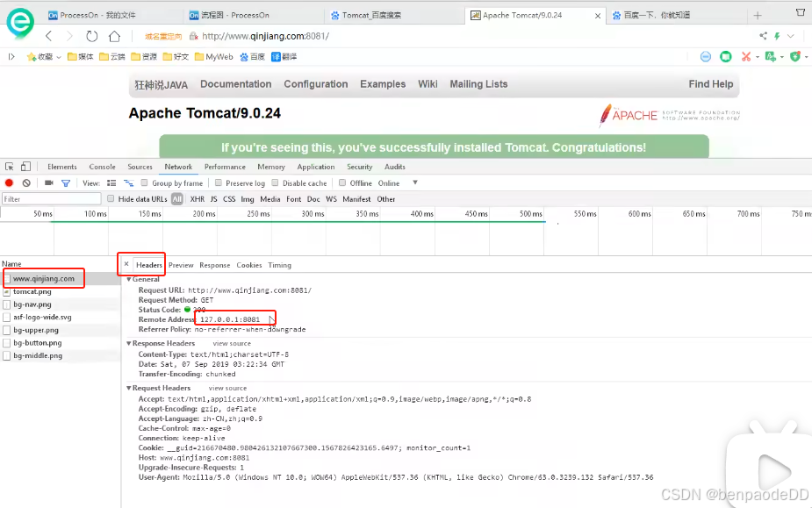This screenshot has height=508, width=812.
Task: Click the translate extension icon in toolbar
Action: click(771, 56)
